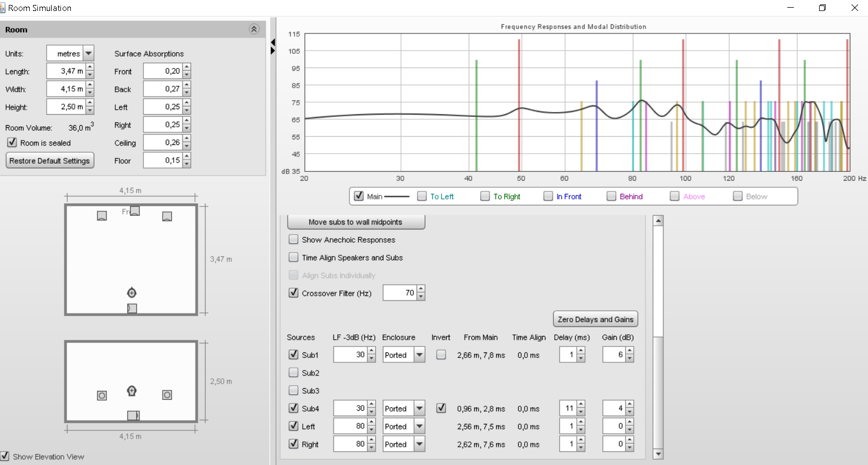Click Move subs to wall midpoints
The height and width of the screenshot is (465, 868).
pos(355,222)
